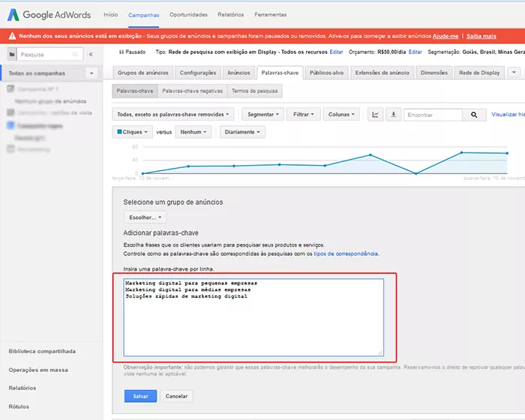525x420 pixels.
Task: Open the Oportunidades menu
Action: pyautogui.click(x=188, y=15)
